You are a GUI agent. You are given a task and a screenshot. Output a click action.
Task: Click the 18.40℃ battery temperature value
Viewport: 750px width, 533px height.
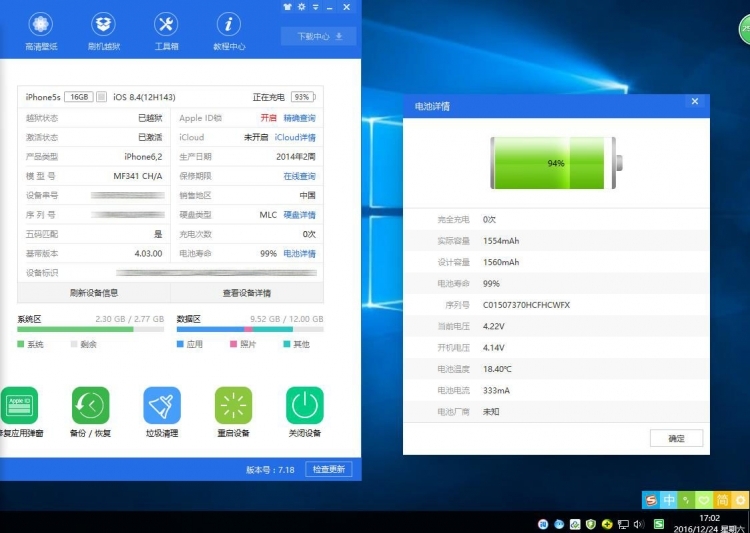(497, 369)
